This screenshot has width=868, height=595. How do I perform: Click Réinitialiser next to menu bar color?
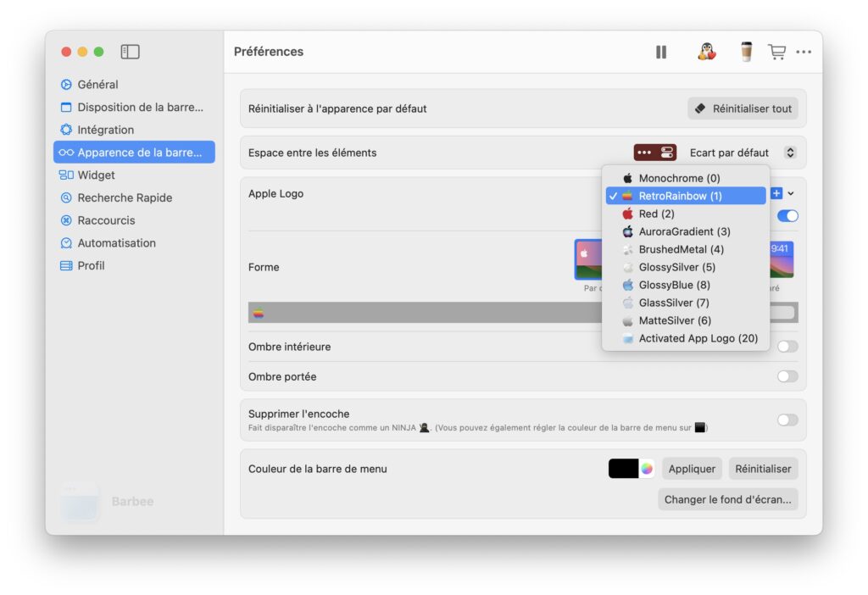(763, 469)
